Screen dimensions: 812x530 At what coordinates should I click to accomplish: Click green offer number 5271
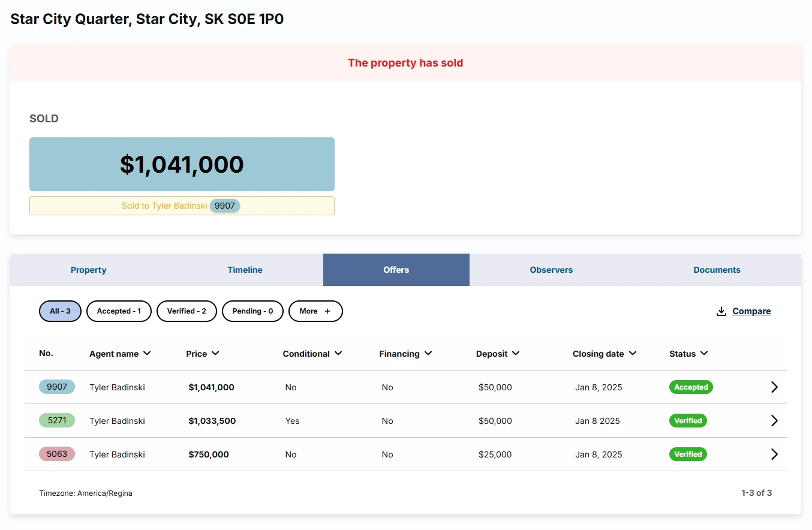coord(57,420)
